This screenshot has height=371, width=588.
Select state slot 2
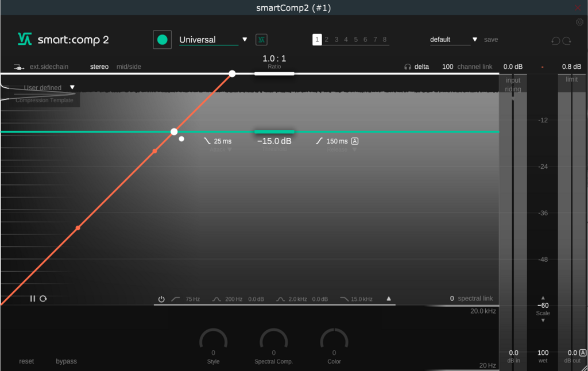point(327,40)
